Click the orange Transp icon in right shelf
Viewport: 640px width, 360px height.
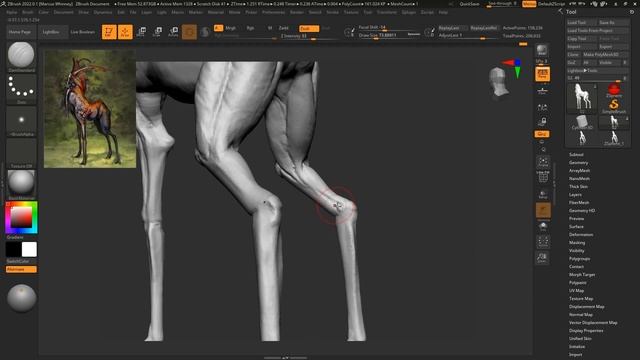543,211
